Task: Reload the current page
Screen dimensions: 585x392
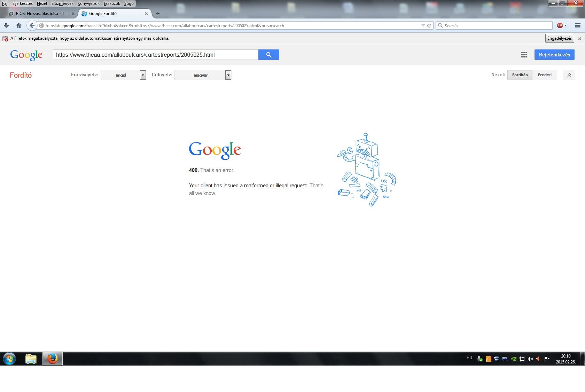Action: (429, 25)
